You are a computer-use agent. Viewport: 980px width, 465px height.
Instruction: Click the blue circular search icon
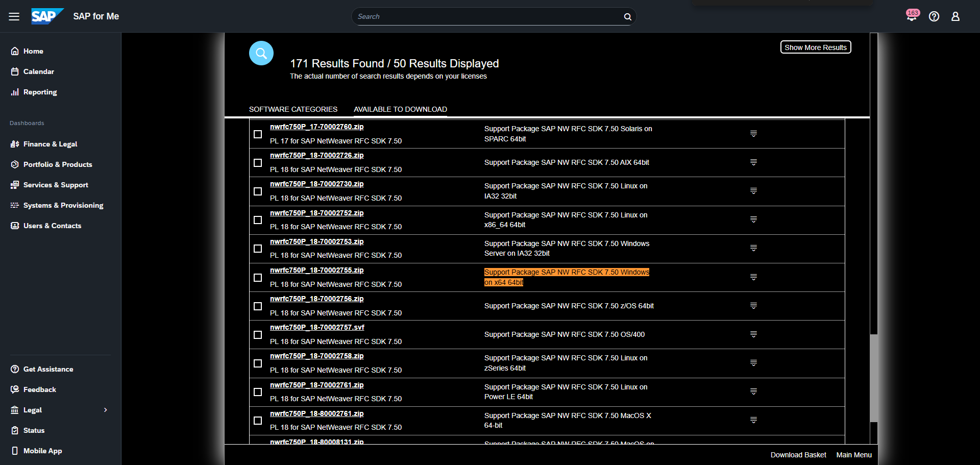[x=261, y=53]
